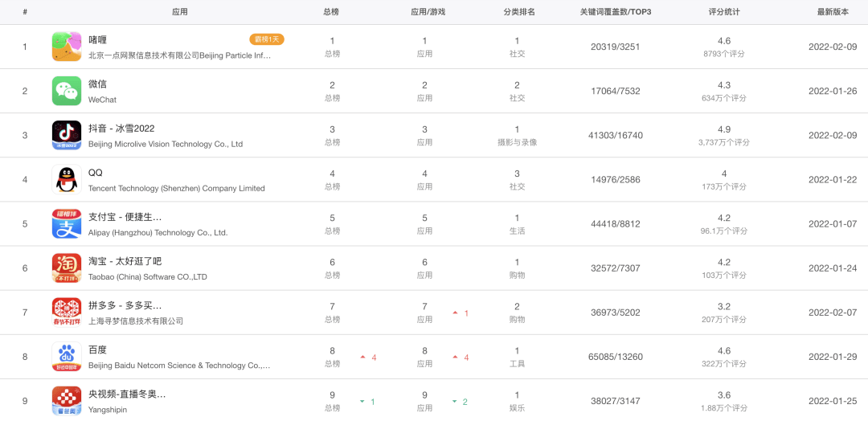This screenshot has width=868, height=421.
Task: Click the 啫喱 app icon
Action: [x=67, y=47]
